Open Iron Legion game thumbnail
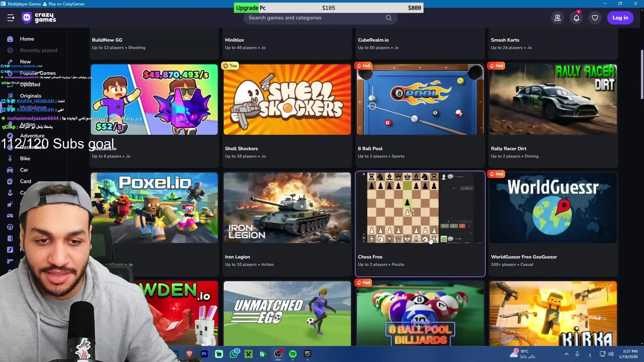 tap(287, 208)
